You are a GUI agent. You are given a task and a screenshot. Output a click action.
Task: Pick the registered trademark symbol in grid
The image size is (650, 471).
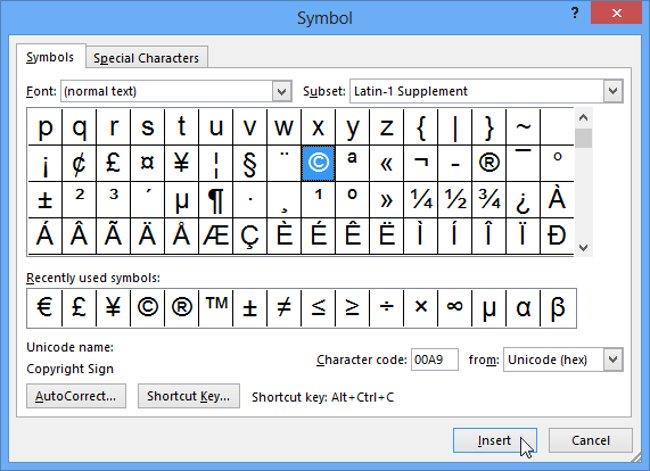489,163
